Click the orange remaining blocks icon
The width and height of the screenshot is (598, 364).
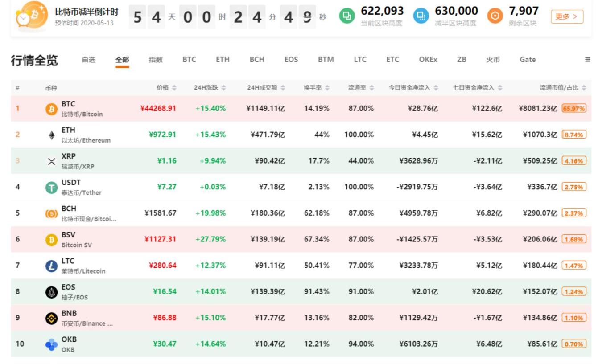495,16
